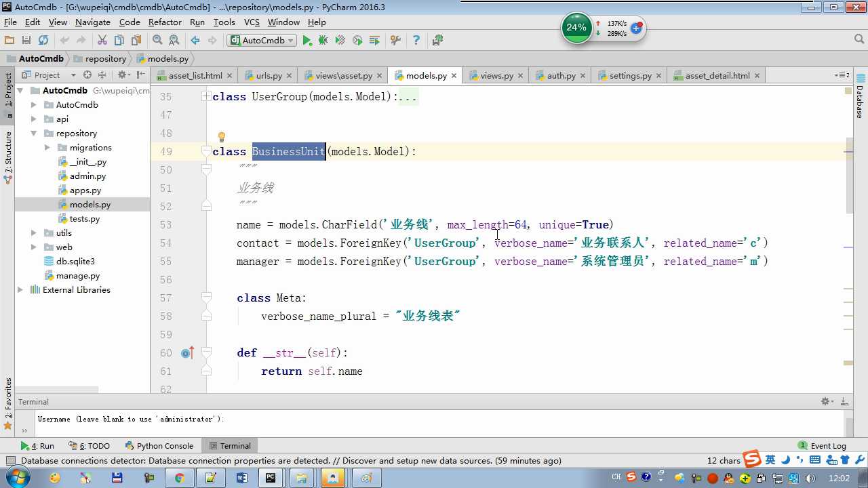Switch to the urls.py editor tab
The width and height of the screenshot is (868, 488).
tap(269, 76)
